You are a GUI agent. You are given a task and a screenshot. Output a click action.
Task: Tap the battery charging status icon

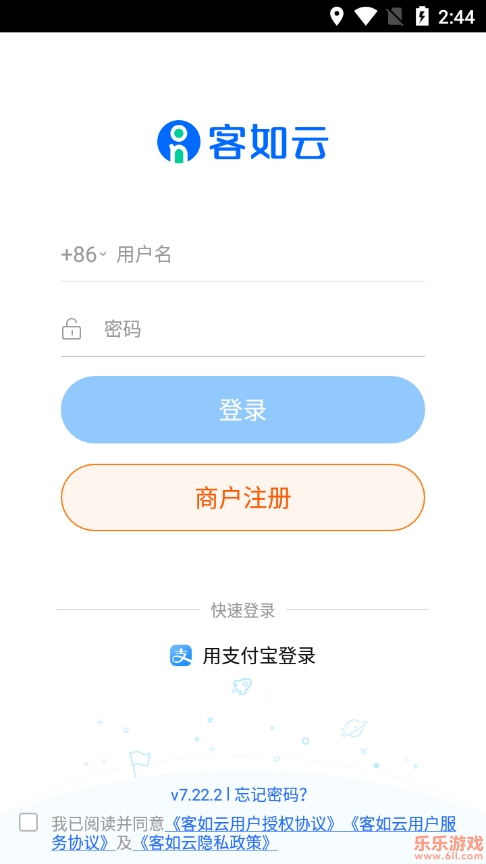click(x=422, y=17)
